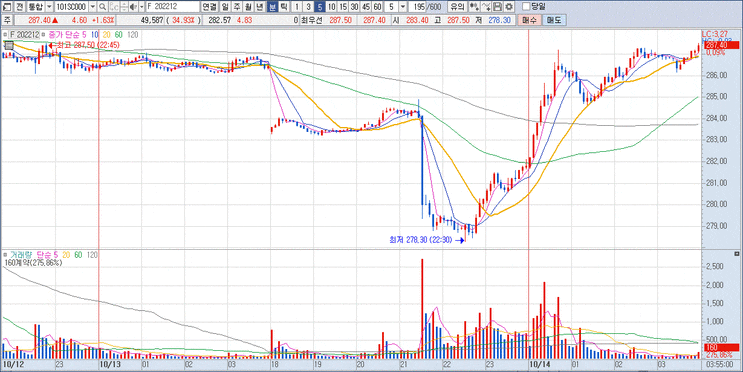The image size is (743, 372).
Task: Set the 1-minute interval button
Action: click(297, 7)
